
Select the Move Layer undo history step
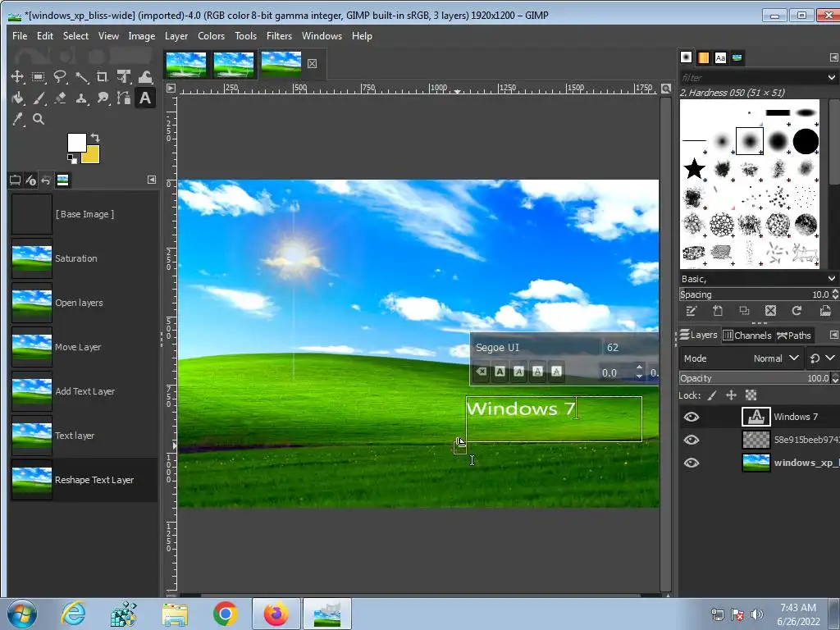84,347
